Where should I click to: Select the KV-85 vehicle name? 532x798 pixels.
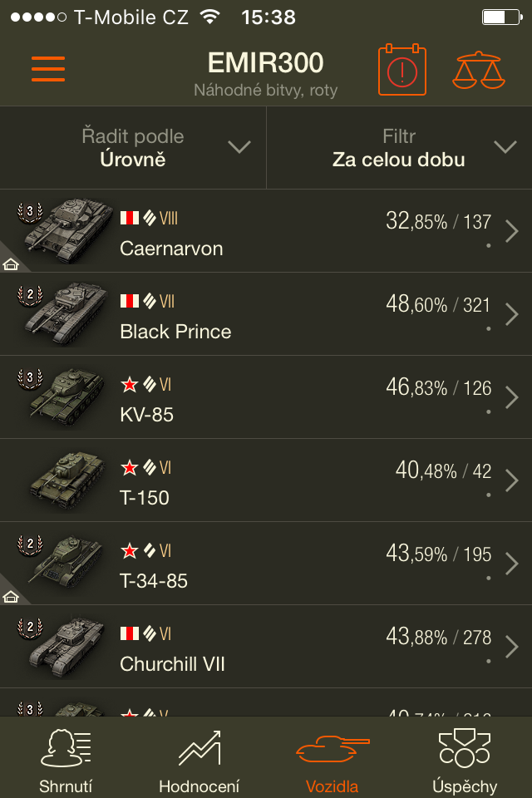click(x=147, y=414)
